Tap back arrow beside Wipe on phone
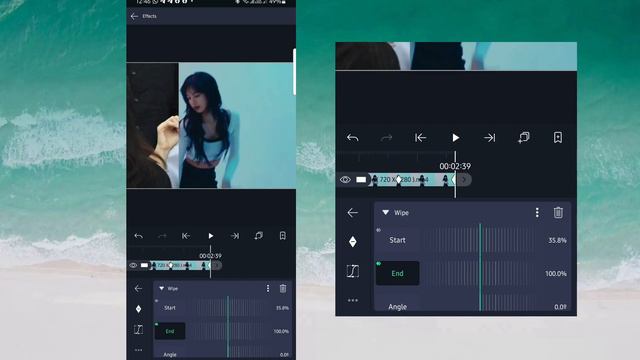The height and width of the screenshot is (360, 640). tap(138, 289)
